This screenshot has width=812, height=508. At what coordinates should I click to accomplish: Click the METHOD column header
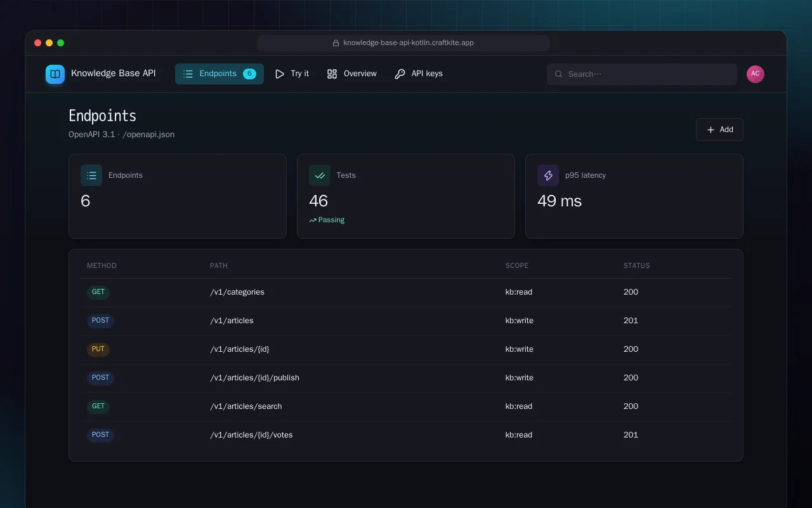[x=101, y=265]
